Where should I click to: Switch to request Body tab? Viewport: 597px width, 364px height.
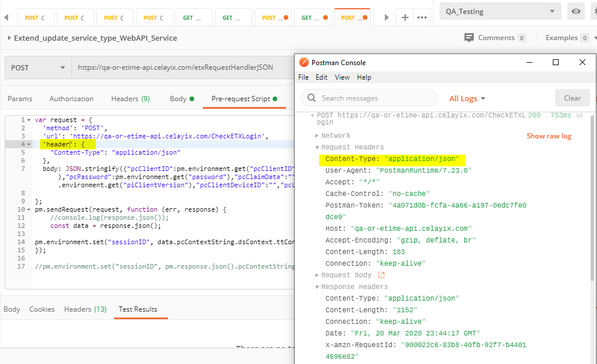coord(181,99)
